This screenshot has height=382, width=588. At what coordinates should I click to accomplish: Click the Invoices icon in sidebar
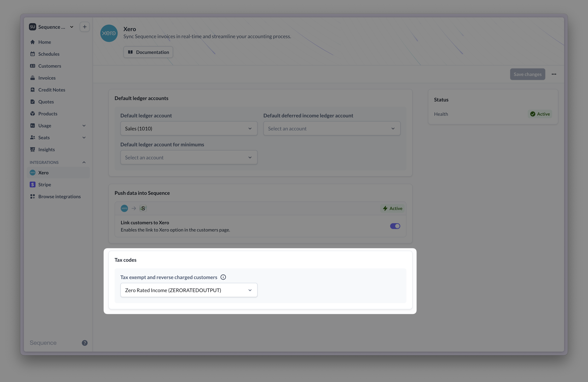(32, 78)
